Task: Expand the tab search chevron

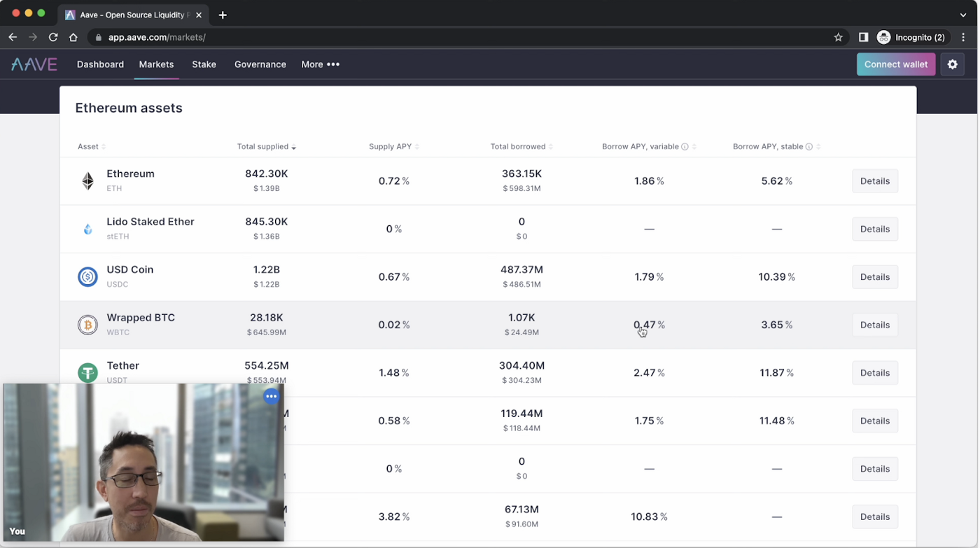Action: [963, 15]
